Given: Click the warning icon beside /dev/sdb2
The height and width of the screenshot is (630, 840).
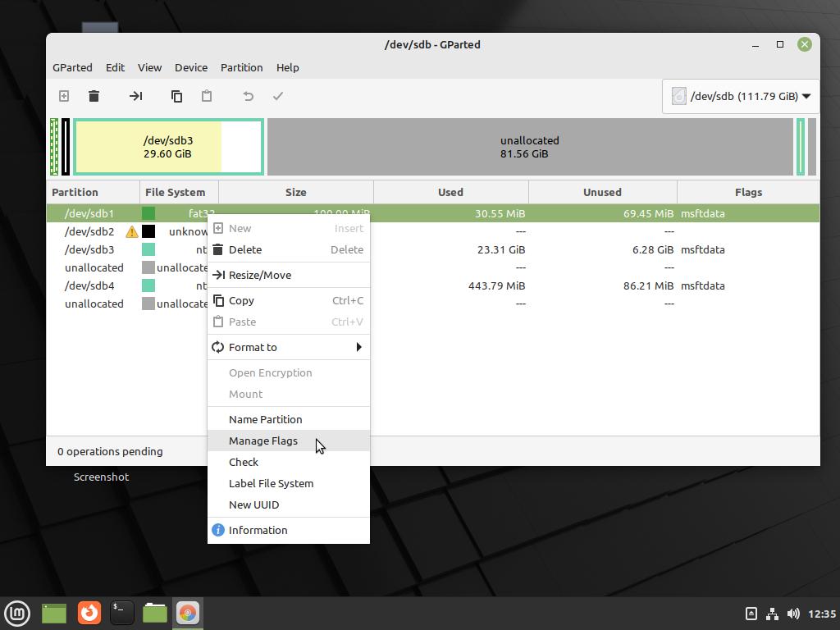Looking at the screenshot, I should [131, 232].
